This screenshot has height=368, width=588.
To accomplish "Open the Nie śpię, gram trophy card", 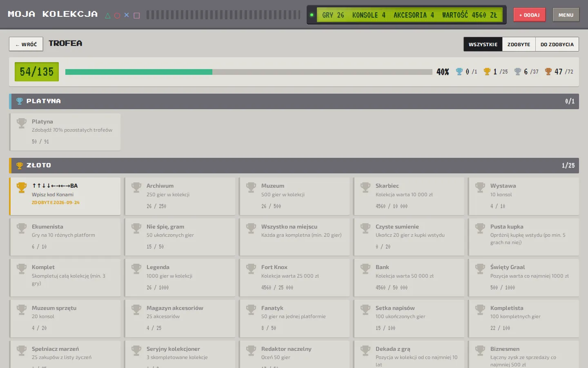I will [180, 237].
